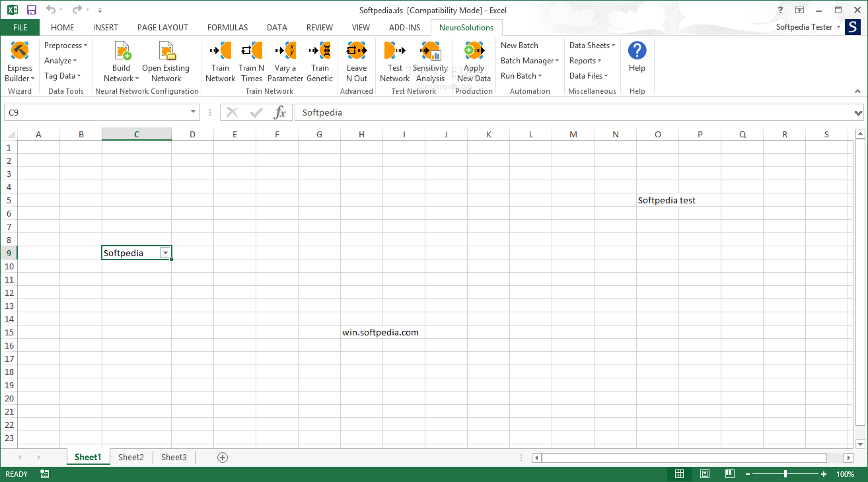Click the Insert Function fx button
This screenshot has height=482, width=868.
[x=280, y=112]
